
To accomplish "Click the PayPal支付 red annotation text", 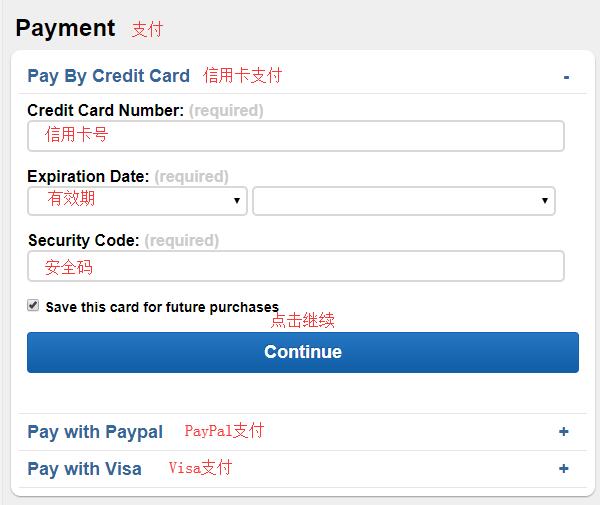I will (224, 431).
